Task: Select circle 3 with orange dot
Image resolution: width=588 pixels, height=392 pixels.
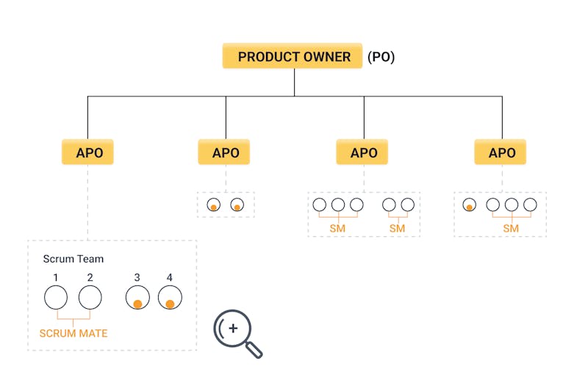Action: coord(137,297)
